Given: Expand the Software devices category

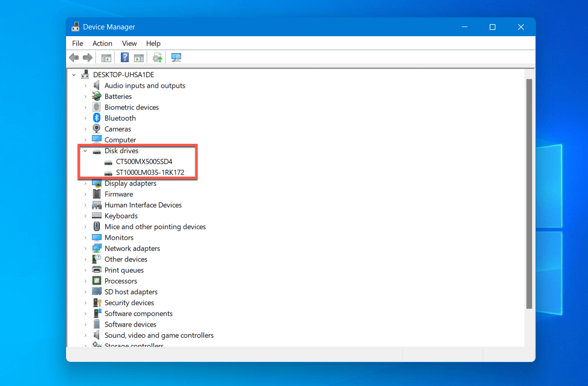Looking at the screenshot, I should 85,324.
